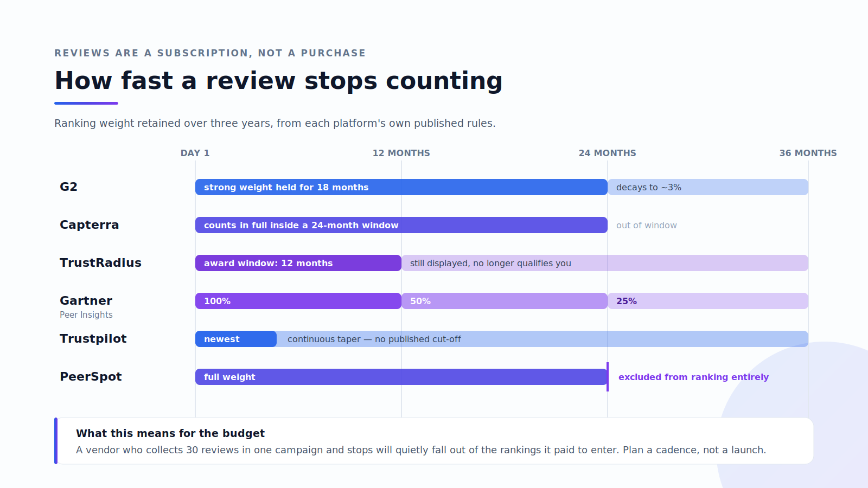
Task: Click the "36 MONTHS" axis label
Action: (808, 153)
